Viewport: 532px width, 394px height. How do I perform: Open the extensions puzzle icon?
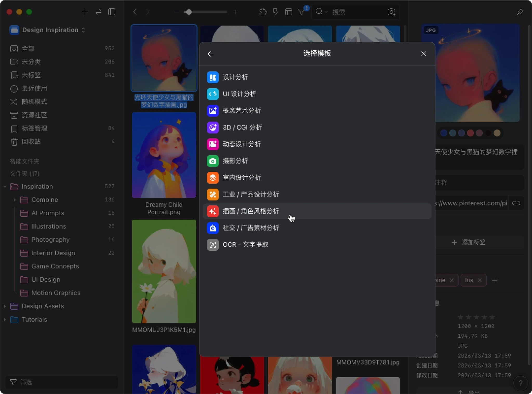click(x=263, y=12)
